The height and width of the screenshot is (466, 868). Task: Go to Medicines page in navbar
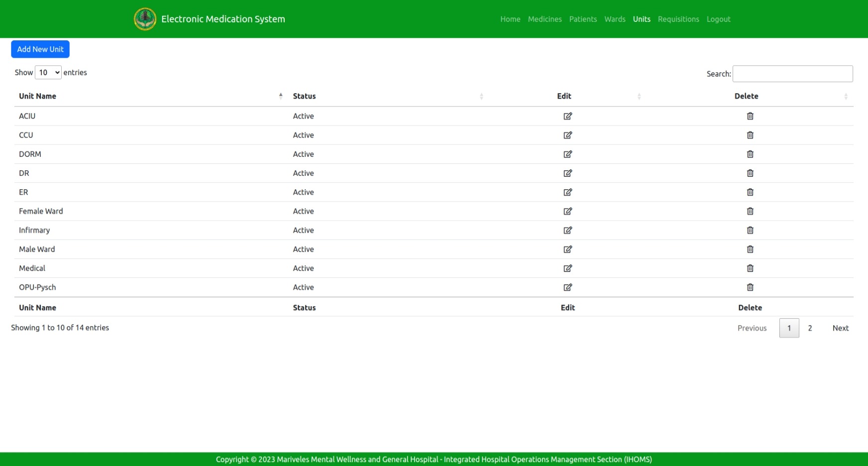pos(544,19)
